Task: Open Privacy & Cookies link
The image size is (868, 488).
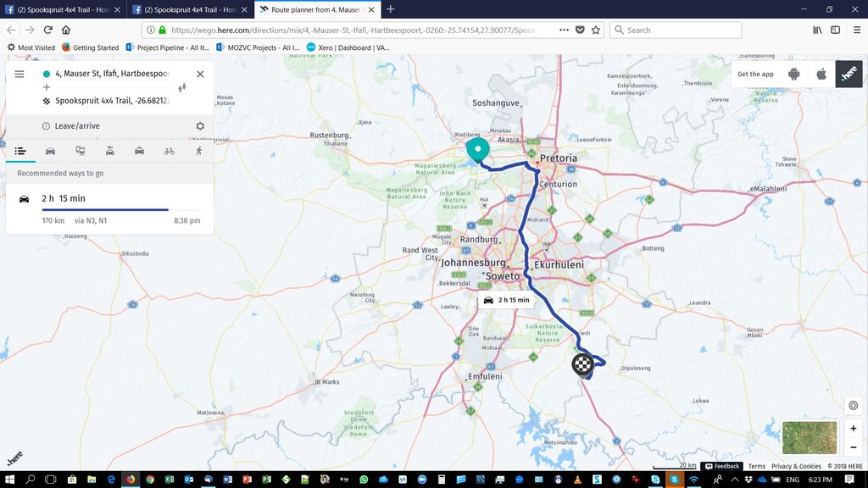Action: 796,467
